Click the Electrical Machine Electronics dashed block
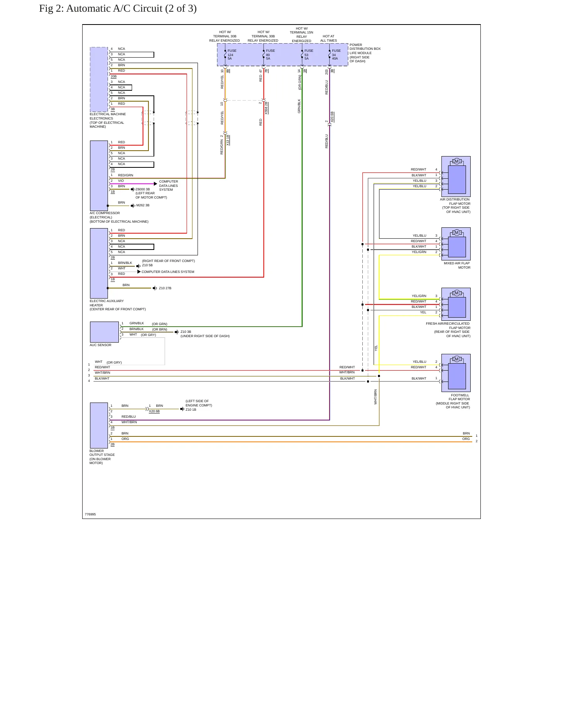563x728 pixels. [99, 79]
